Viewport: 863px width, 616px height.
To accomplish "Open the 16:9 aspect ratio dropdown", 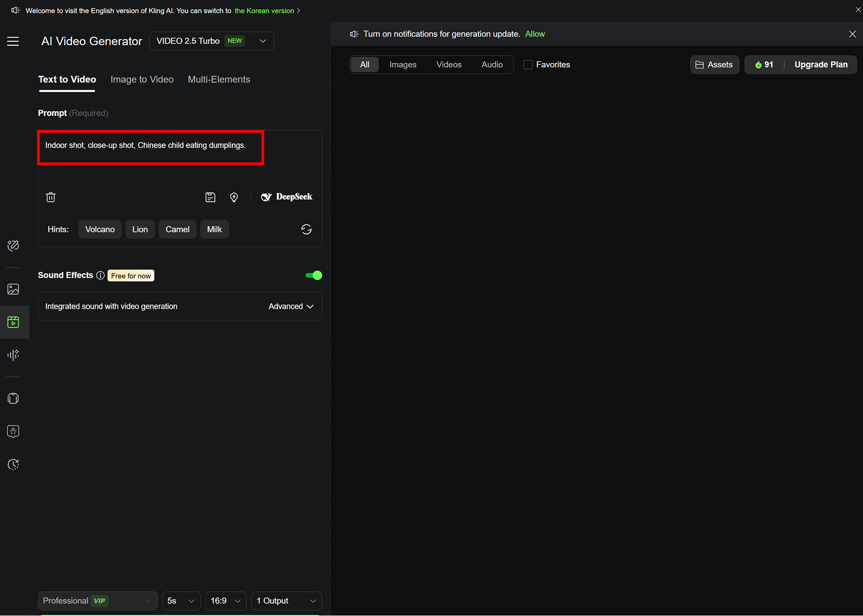I will tap(225, 600).
